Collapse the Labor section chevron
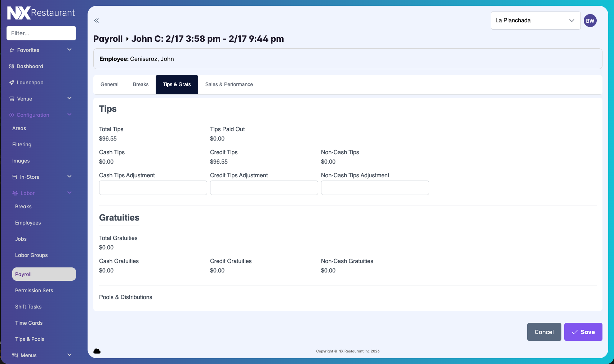Image resolution: width=614 pixels, height=364 pixels. (70, 193)
